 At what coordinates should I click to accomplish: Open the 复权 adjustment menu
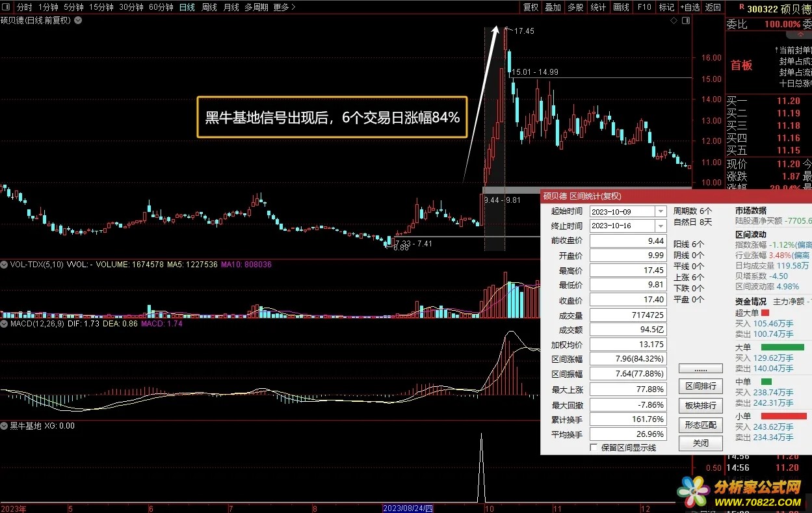click(x=530, y=7)
